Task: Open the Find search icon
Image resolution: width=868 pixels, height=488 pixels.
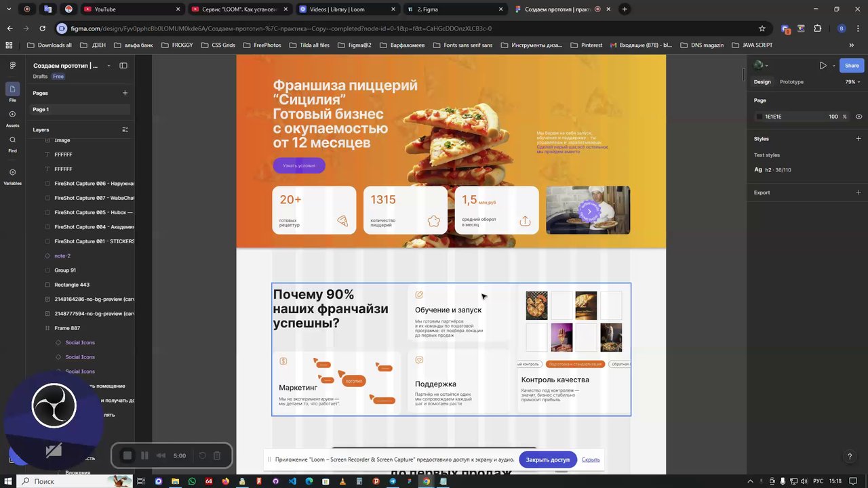Action: tap(12, 140)
